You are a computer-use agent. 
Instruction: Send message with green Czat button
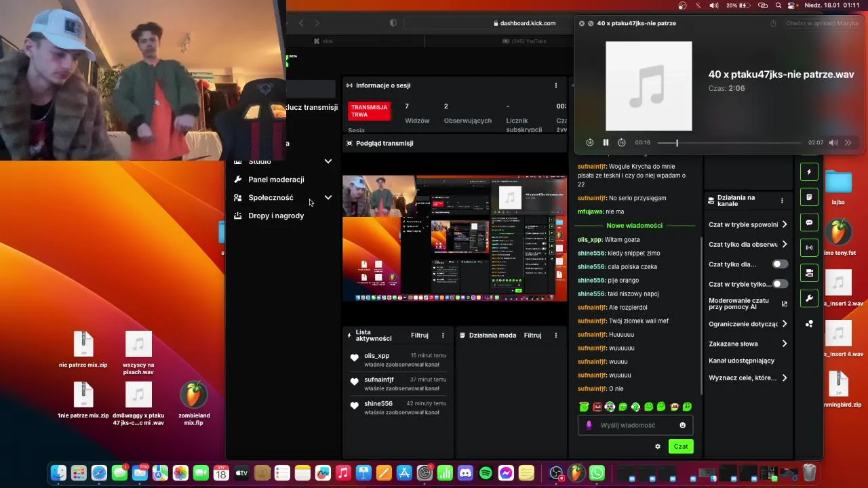tap(681, 446)
